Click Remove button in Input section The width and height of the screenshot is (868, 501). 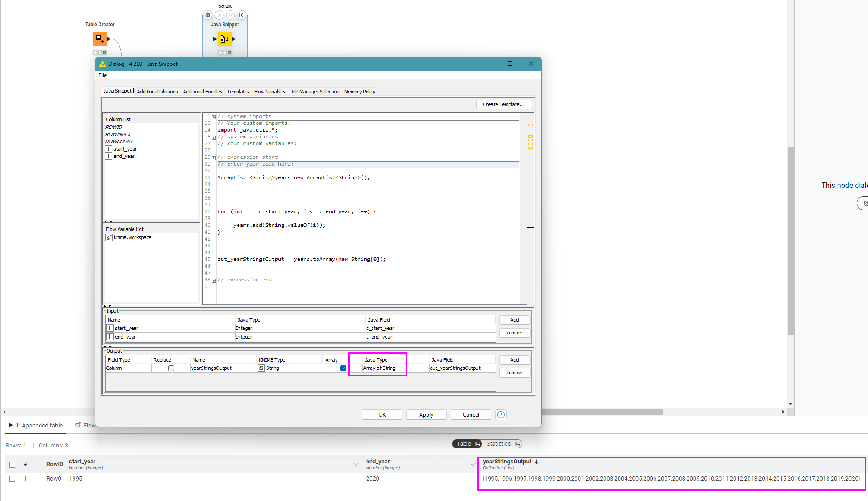[514, 333]
